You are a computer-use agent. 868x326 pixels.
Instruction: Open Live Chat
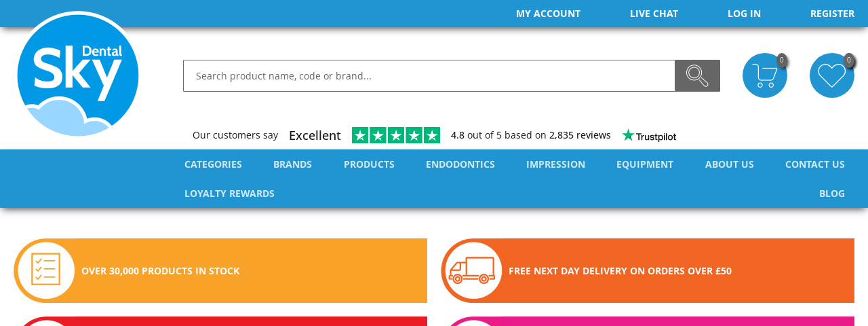click(654, 14)
